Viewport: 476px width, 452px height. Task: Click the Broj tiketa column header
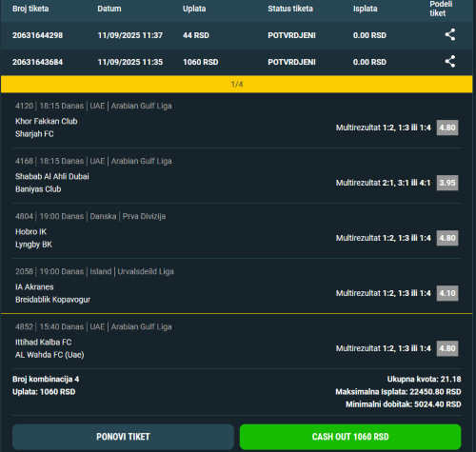tap(30, 9)
